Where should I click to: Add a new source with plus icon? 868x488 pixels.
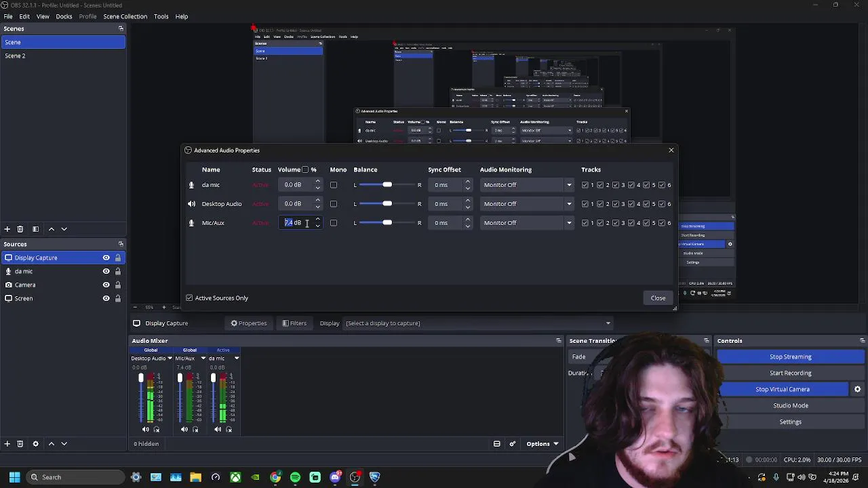pyautogui.click(x=7, y=444)
